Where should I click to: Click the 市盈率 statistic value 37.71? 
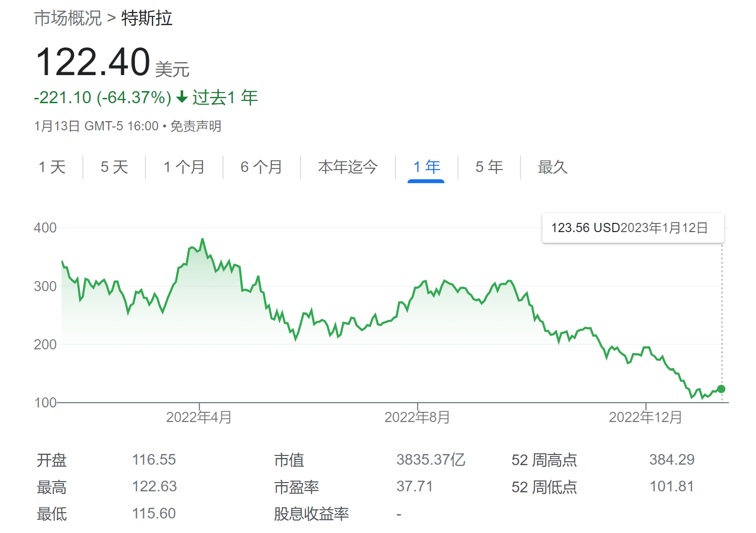[414, 486]
